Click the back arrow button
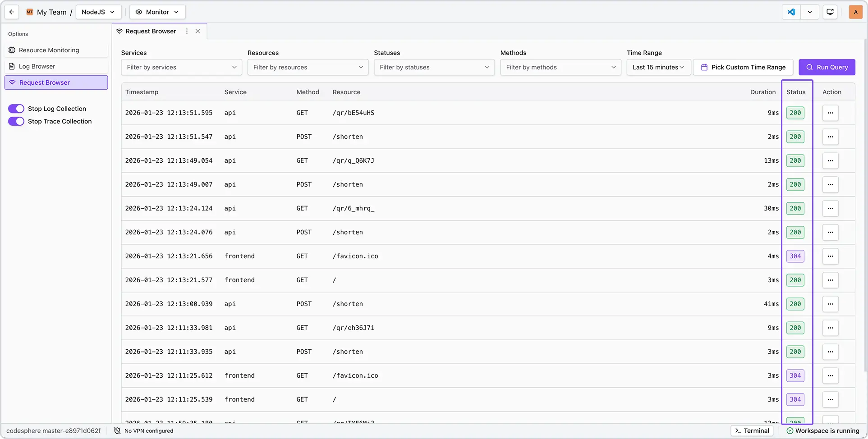The image size is (868, 439). click(12, 12)
